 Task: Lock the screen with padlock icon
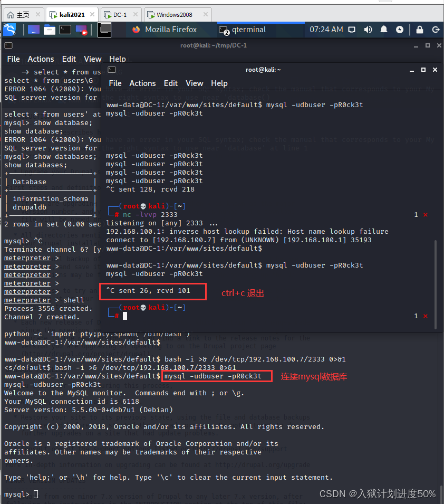[420, 30]
